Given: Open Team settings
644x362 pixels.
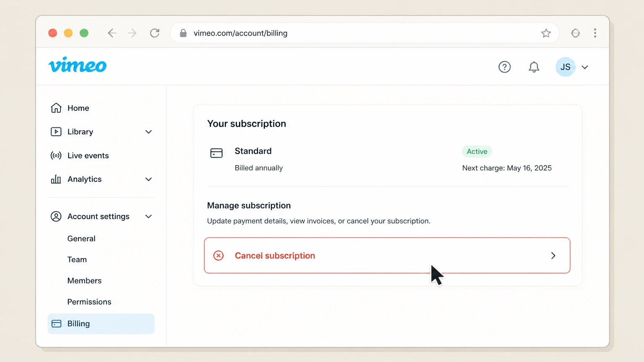Looking at the screenshot, I should pyautogui.click(x=77, y=259).
